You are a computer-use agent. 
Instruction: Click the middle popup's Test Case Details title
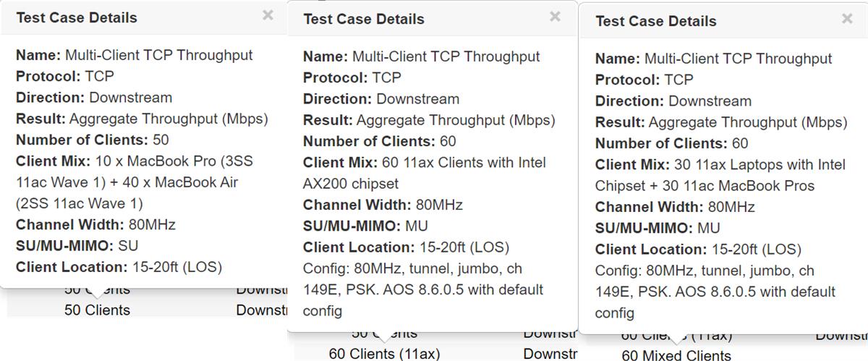click(x=364, y=19)
